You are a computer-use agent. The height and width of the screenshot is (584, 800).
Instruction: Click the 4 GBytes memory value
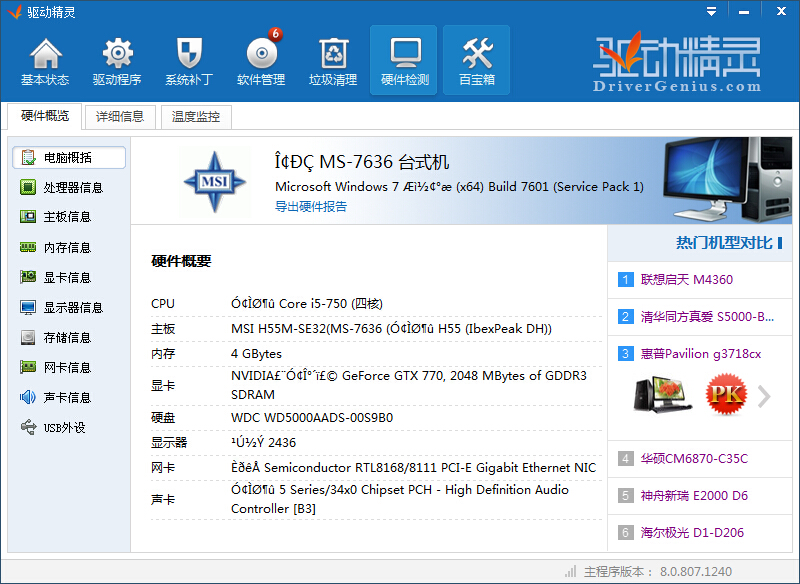pyautogui.click(x=256, y=353)
